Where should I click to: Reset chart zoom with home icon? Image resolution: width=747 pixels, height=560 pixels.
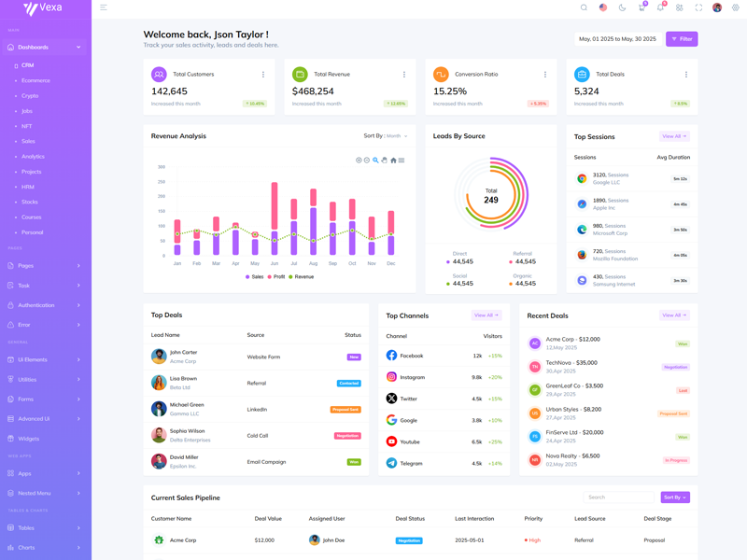coord(393,161)
